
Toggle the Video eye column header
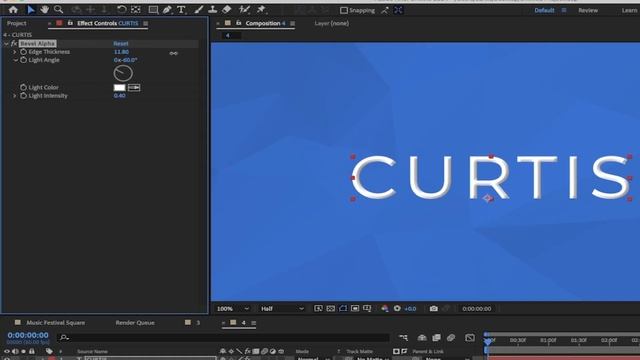tap(7, 351)
